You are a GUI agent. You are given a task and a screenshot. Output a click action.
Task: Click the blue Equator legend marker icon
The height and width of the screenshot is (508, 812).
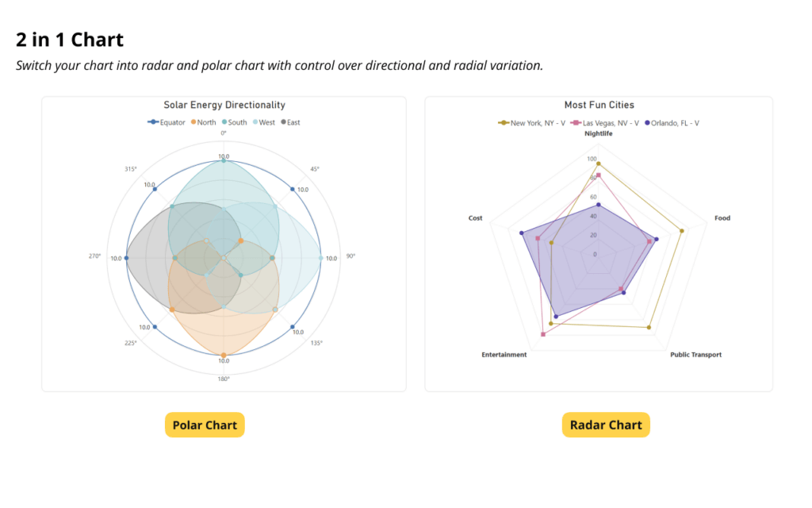[x=153, y=122]
